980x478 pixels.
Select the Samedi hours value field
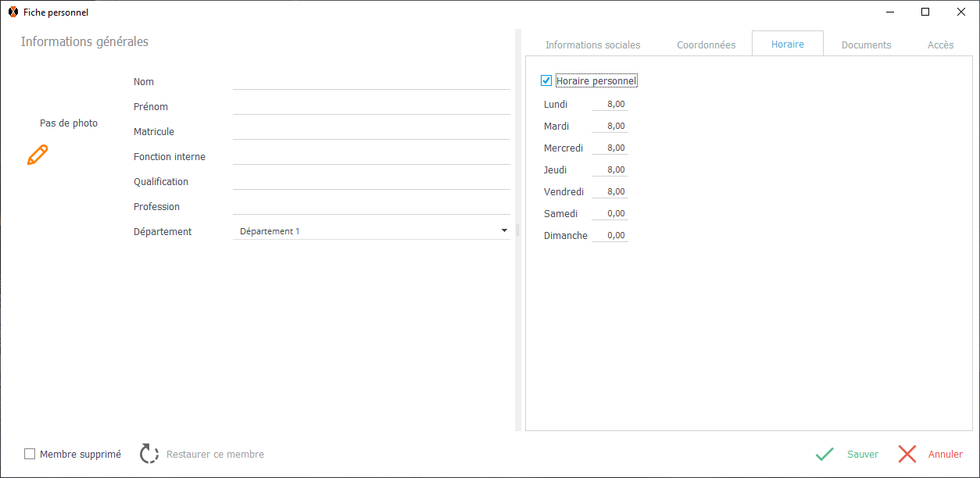[610, 213]
